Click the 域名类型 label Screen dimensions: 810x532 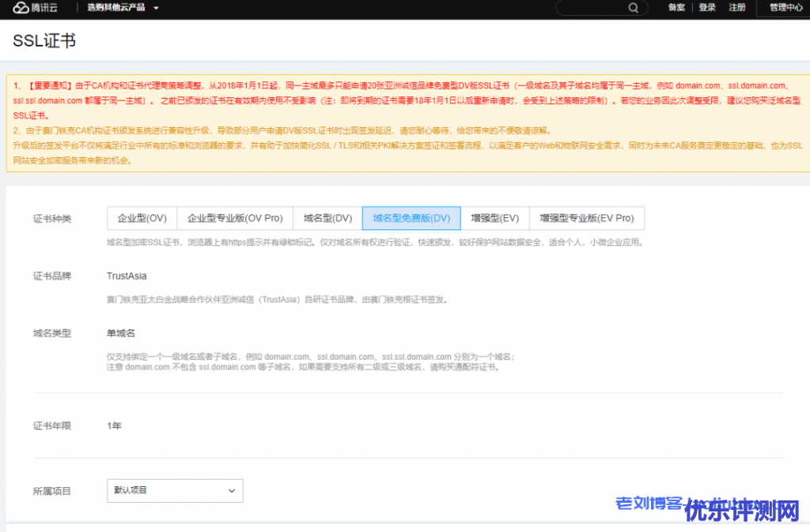(x=52, y=334)
